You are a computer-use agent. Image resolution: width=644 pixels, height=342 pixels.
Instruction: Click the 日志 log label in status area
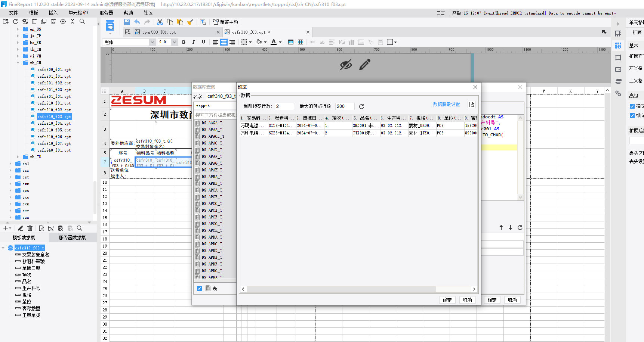[x=441, y=13]
